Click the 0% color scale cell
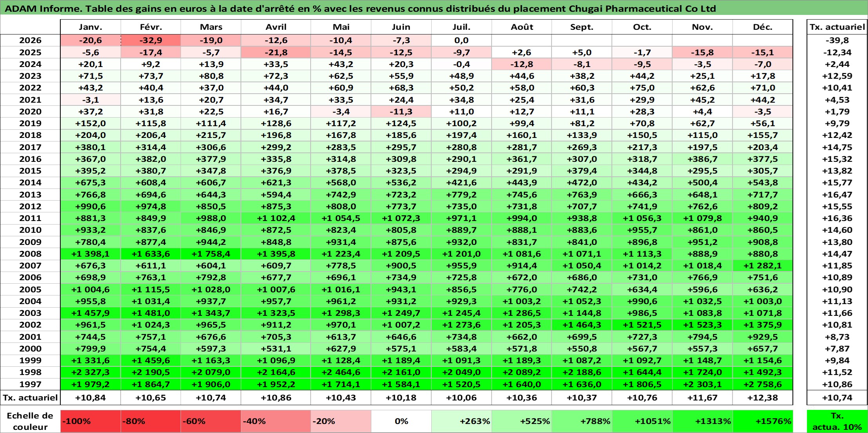 [401, 421]
